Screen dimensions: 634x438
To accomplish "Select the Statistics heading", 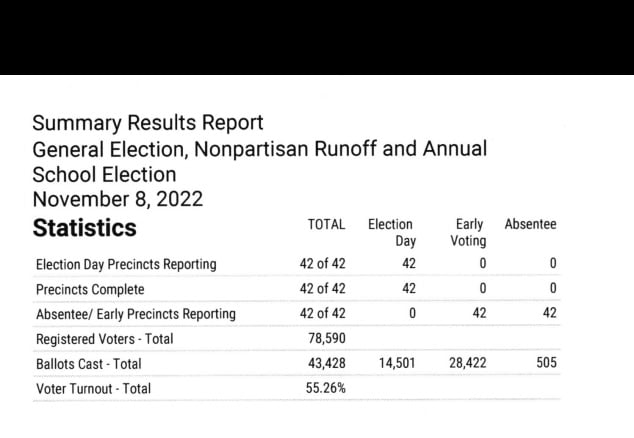I will (84, 228).
